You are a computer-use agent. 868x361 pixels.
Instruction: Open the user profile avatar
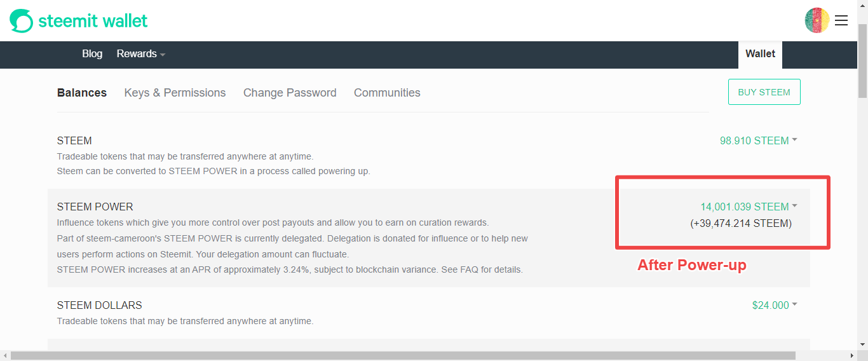pyautogui.click(x=817, y=20)
